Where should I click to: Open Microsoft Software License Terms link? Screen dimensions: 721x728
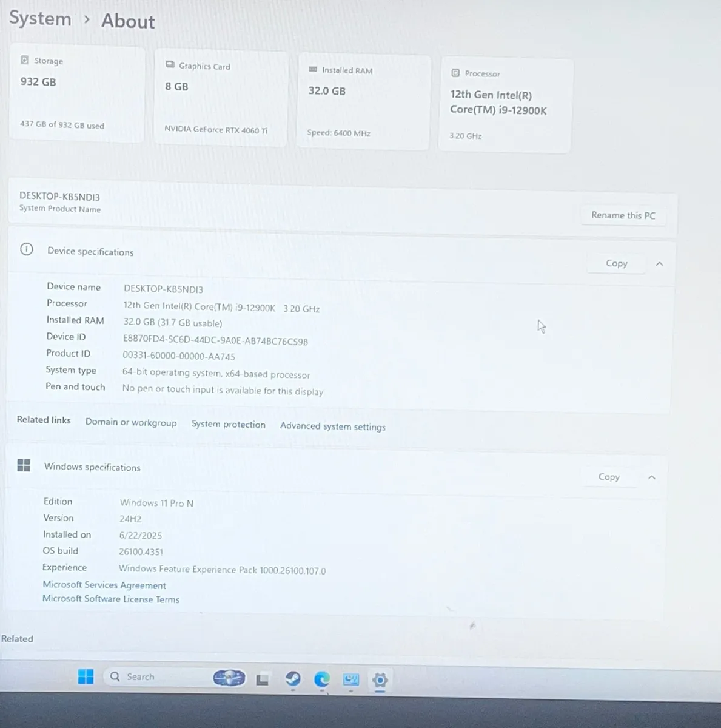[x=111, y=599]
